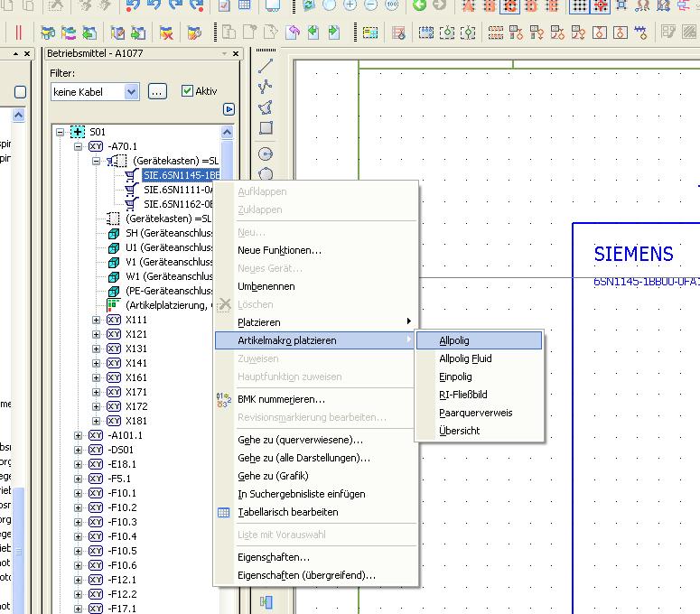
Task: Close the Betriebsmittel panel
Action: tap(235, 53)
